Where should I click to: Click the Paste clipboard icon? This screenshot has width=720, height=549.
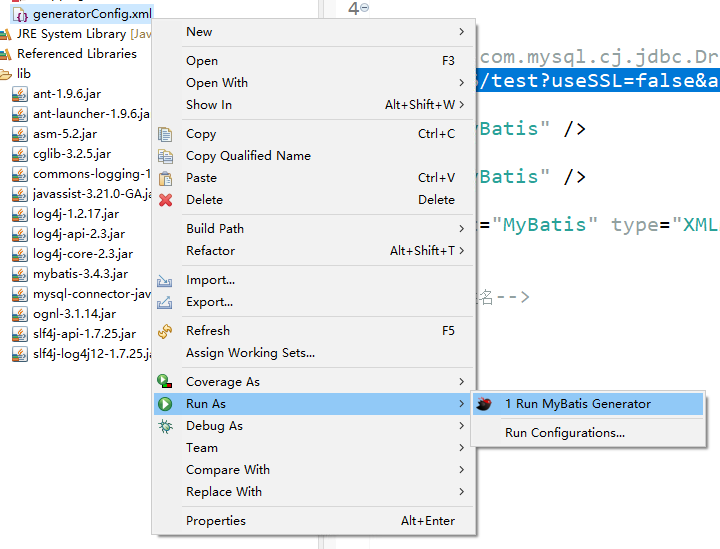coord(166,178)
